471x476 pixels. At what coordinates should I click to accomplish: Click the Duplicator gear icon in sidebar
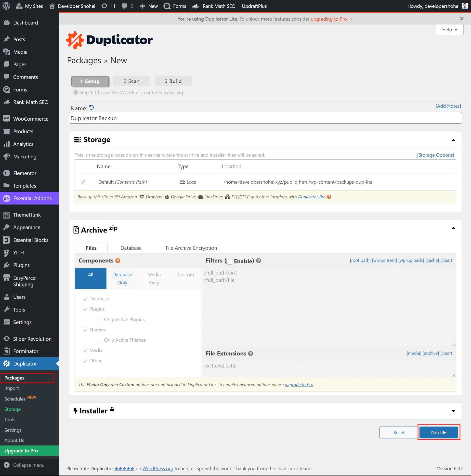(7, 363)
